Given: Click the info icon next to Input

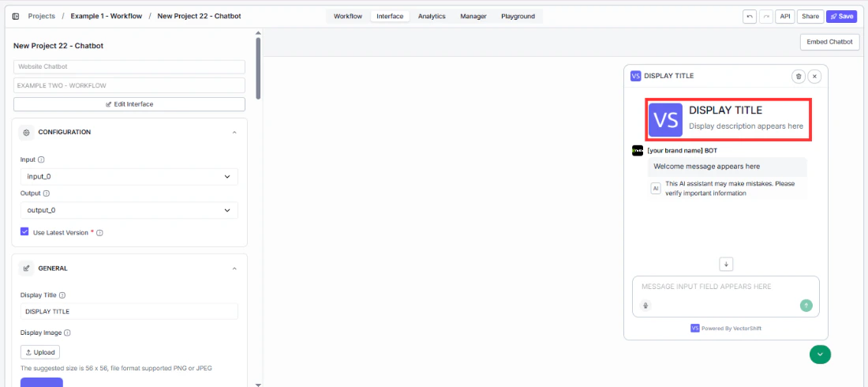Looking at the screenshot, I should point(42,160).
